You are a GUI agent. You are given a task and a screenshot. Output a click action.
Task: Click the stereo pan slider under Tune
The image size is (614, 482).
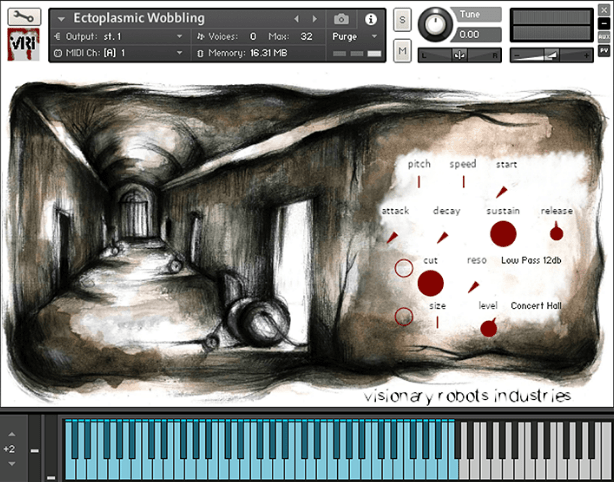(x=459, y=54)
